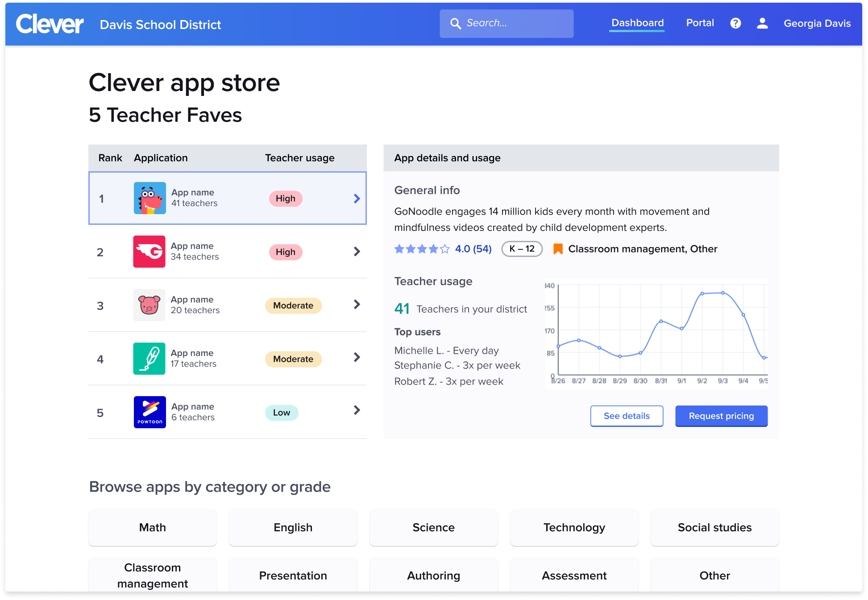Switch to the Dashboard tab
Viewport: 868px width, 600px height.
point(637,23)
